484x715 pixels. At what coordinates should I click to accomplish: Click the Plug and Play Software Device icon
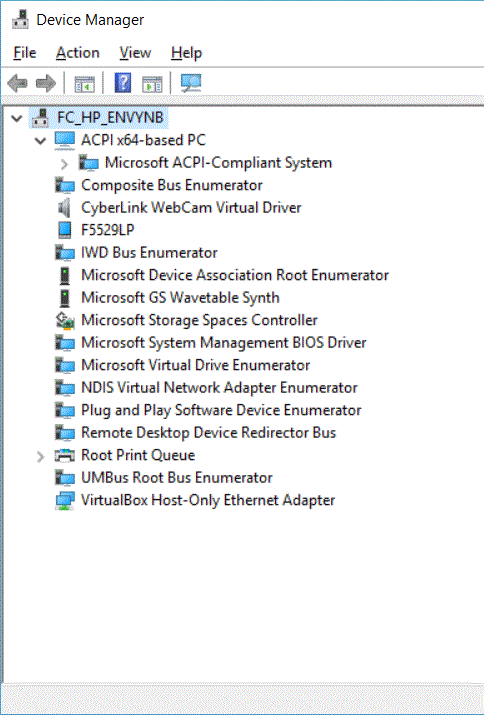65,410
